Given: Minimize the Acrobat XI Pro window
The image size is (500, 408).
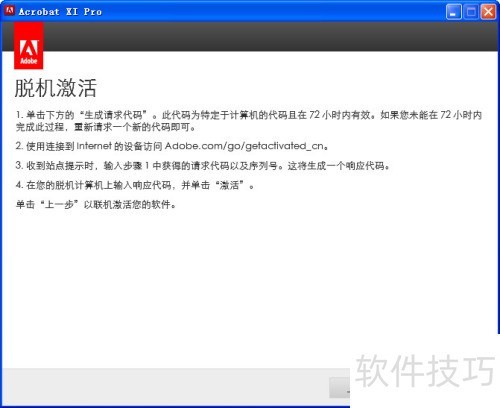Looking at the screenshot, I should (453, 12).
